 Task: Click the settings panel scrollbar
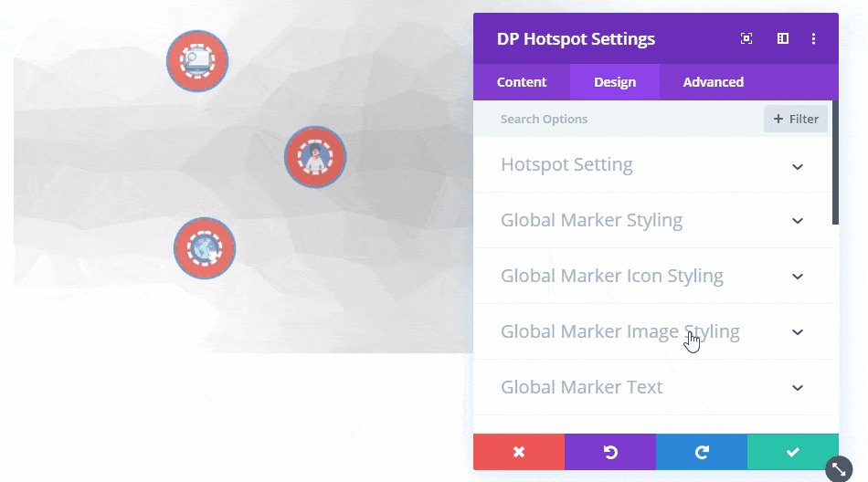point(835,162)
